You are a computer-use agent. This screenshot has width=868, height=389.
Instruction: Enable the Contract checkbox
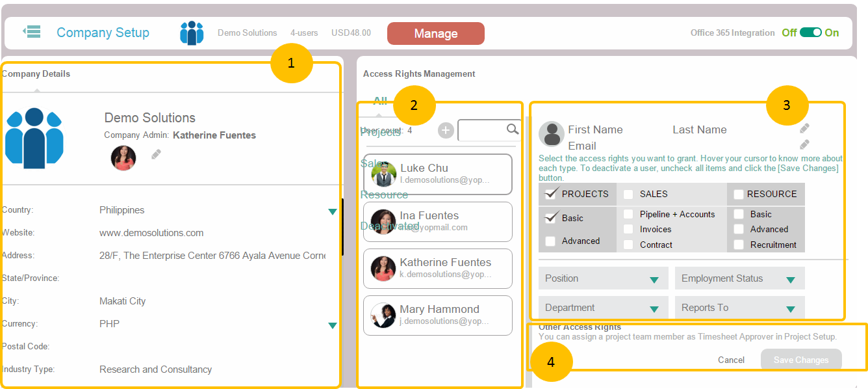[628, 245]
